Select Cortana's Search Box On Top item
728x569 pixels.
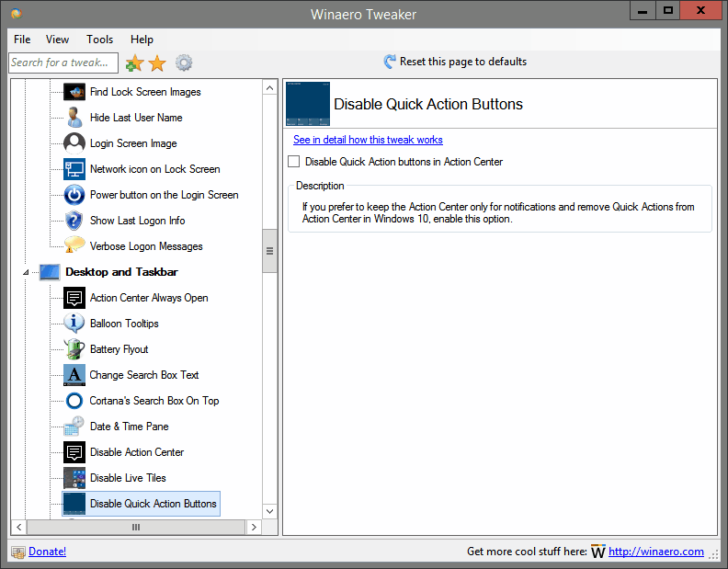[x=154, y=401]
